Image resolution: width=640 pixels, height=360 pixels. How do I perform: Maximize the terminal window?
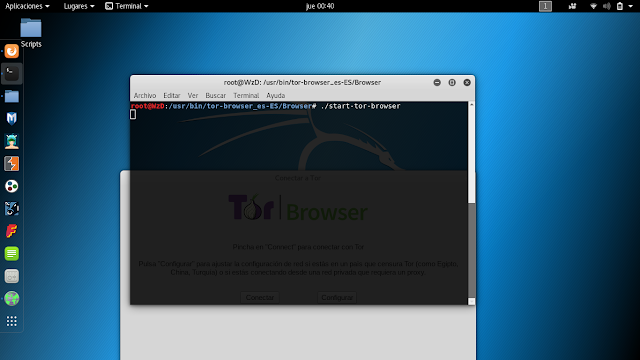coord(452,82)
